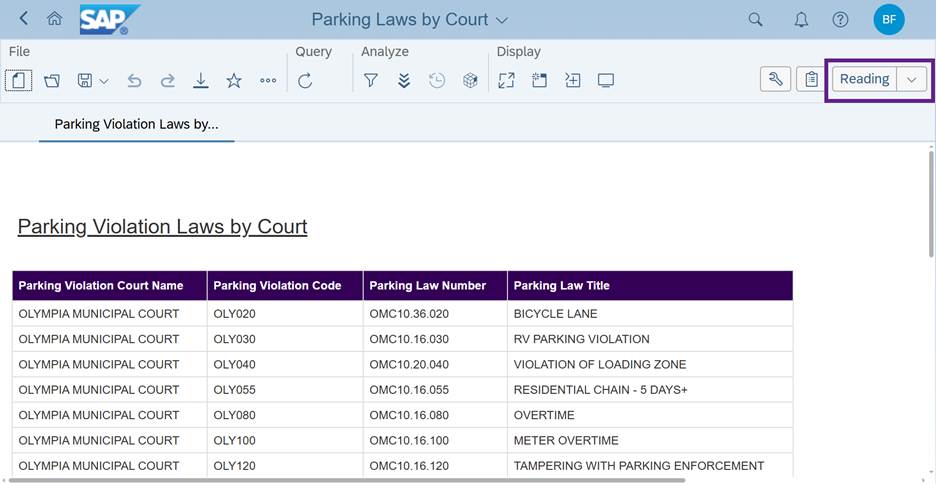Add to favorites star icon
The width and height of the screenshot is (936, 484).
[x=234, y=80]
